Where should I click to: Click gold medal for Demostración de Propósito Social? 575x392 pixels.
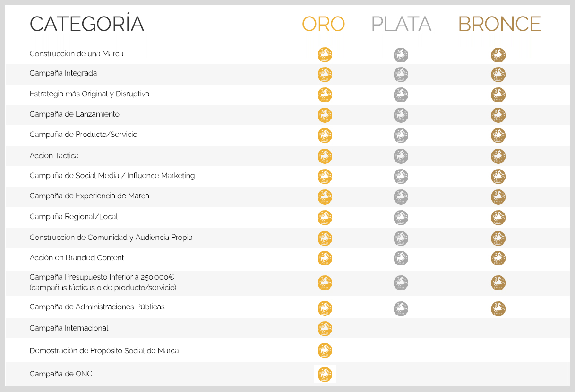pos(325,350)
